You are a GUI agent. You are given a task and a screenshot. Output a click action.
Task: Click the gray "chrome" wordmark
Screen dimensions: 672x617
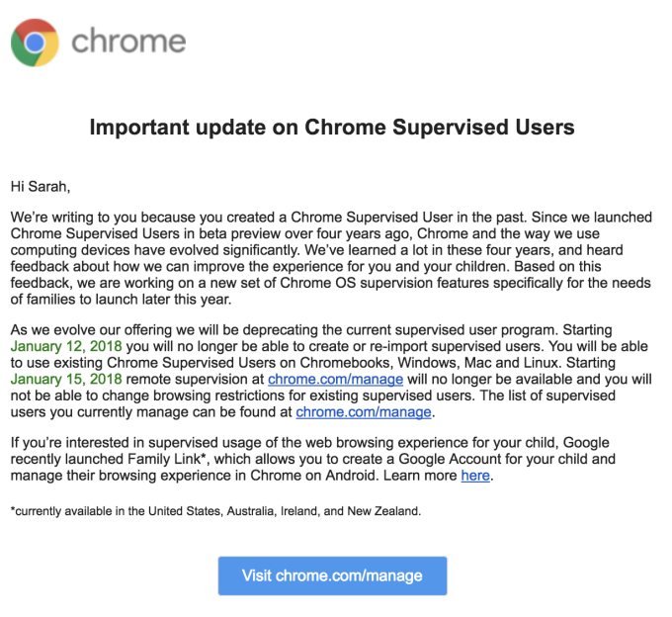[x=128, y=42]
